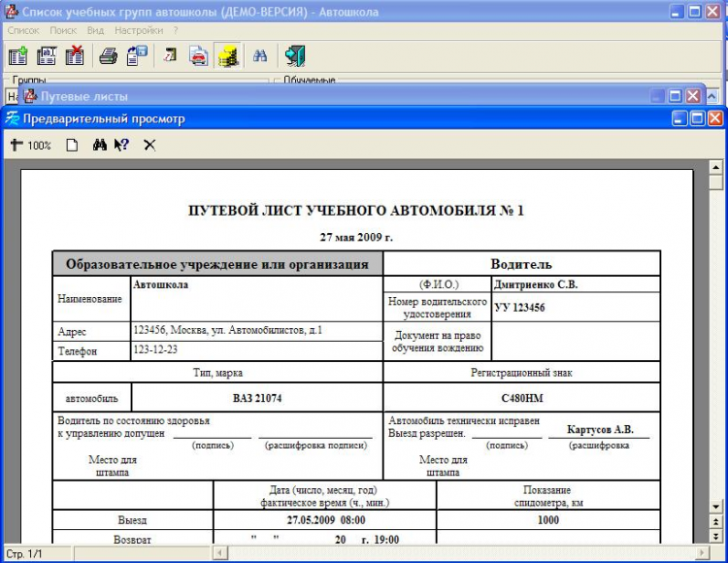Click the add new group icon with green plus

point(17,56)
